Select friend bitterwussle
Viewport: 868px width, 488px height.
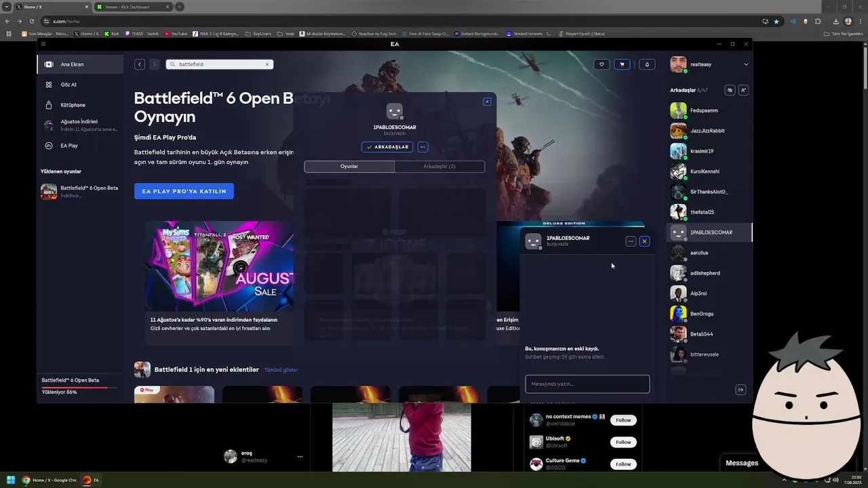point(709,354)
